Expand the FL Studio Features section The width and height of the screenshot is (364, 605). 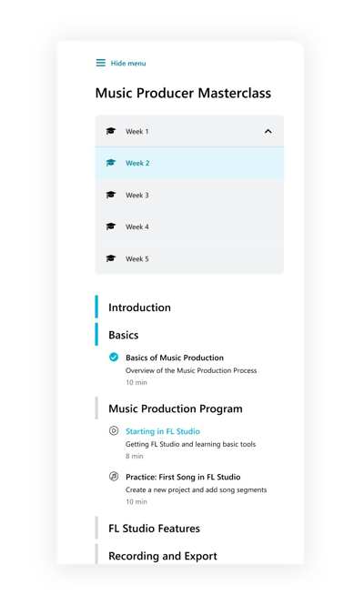pyautogui.click(x=154, y=529)
